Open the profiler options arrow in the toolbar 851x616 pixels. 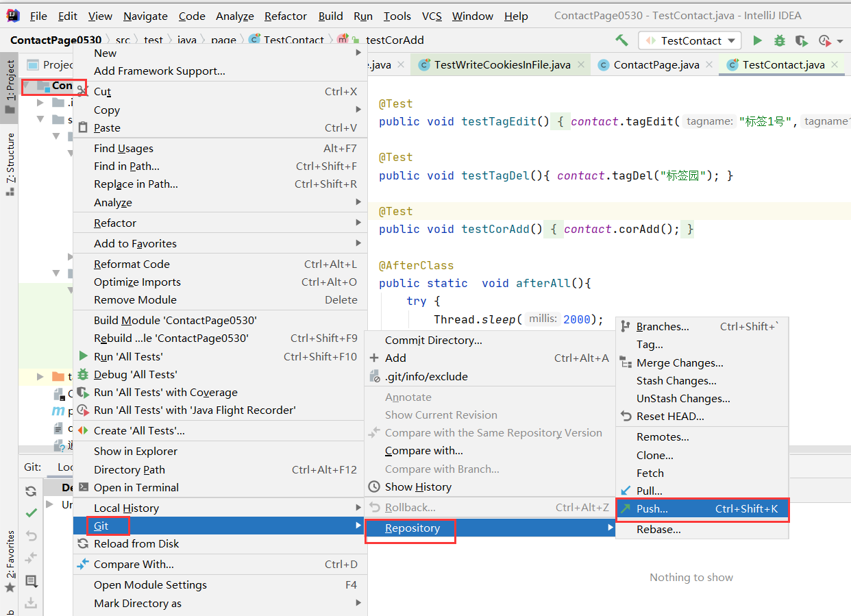[840, 41]
